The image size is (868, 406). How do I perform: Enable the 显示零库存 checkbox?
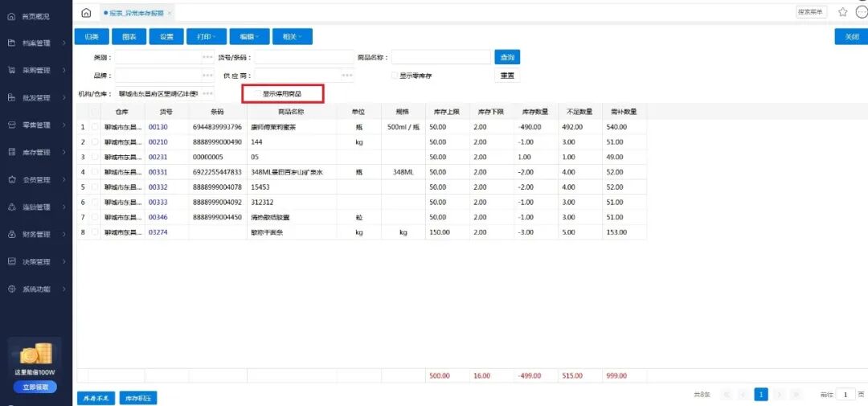click(x=395, y=76)
